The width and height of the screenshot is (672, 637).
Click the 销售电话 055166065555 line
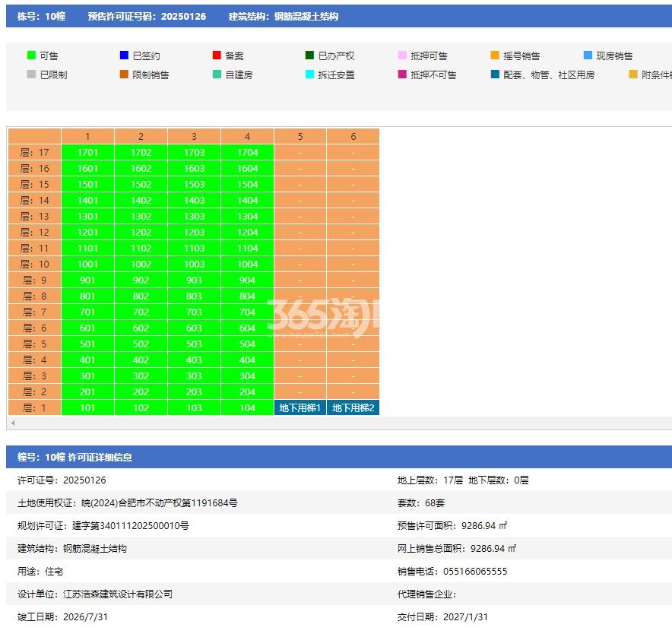pyautogui.click(x=452, y=571)
